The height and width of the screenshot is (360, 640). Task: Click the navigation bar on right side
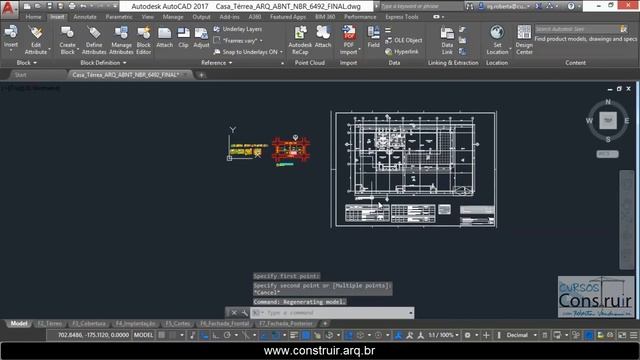627,220
